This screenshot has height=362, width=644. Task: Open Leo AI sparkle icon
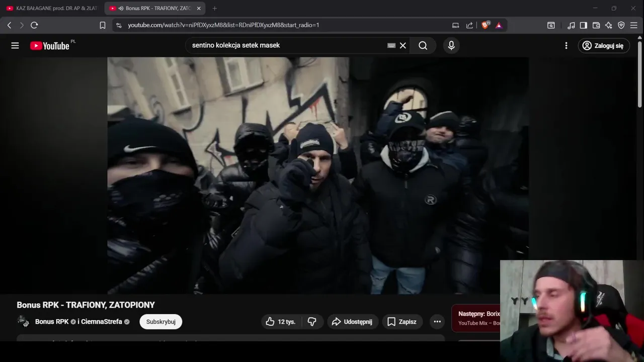(x=609, y=25)
